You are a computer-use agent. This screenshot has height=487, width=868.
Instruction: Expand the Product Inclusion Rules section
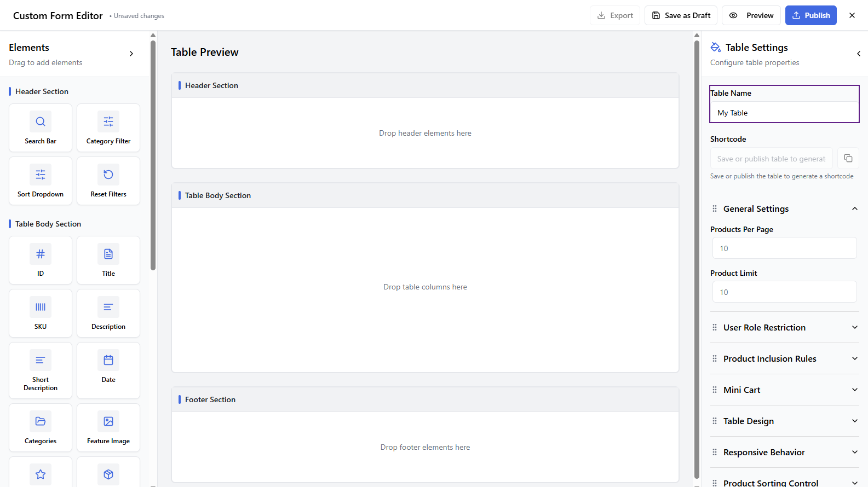pyautogui.click(x=784, y=358)
